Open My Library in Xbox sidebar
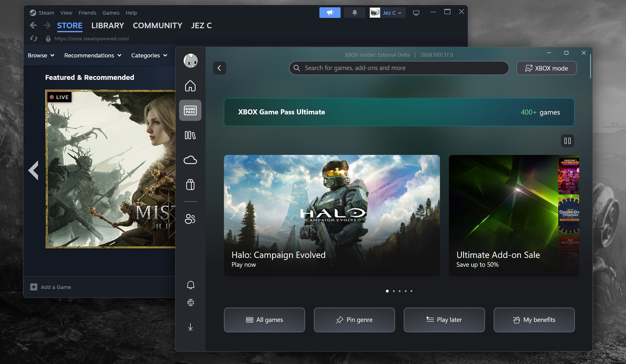The height and width of the screenshot is (364, 626). pyautogui.click(x=190, y=135)
